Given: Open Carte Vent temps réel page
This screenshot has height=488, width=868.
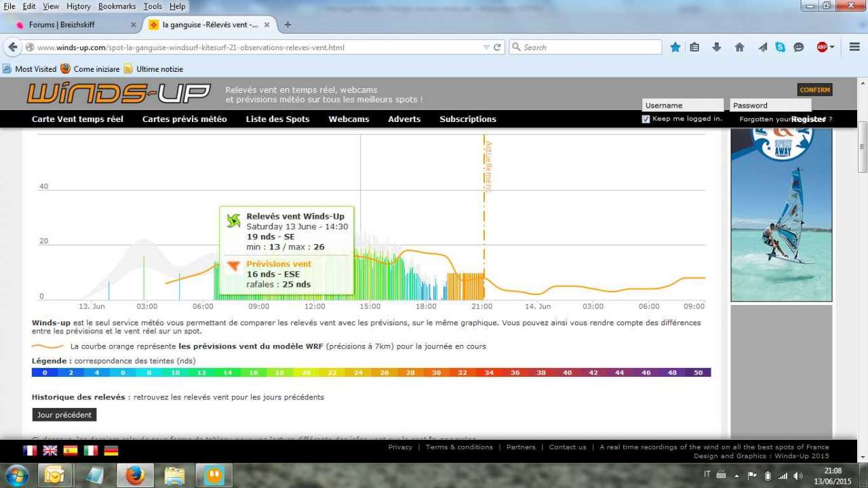Looking at the screenshot, I should [x=77, y=119].
